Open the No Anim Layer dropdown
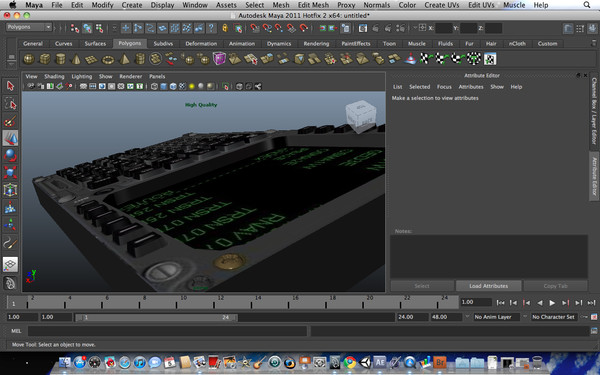 coord(497,317)
